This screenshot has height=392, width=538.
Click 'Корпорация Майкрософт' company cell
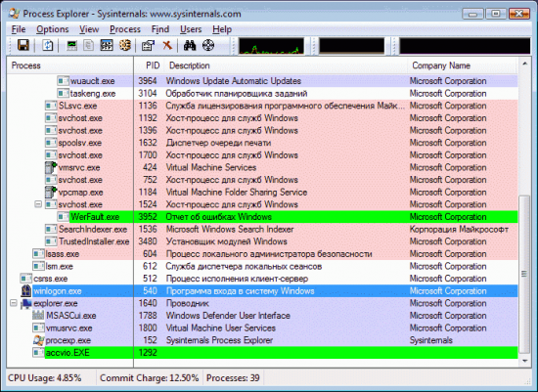tap(459, 229)
